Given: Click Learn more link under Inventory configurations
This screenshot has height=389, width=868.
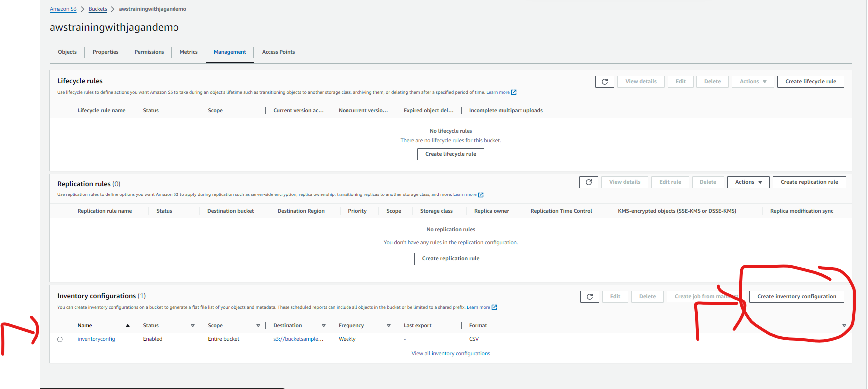Looking at the screenshot, I should (x=478, y=307).
